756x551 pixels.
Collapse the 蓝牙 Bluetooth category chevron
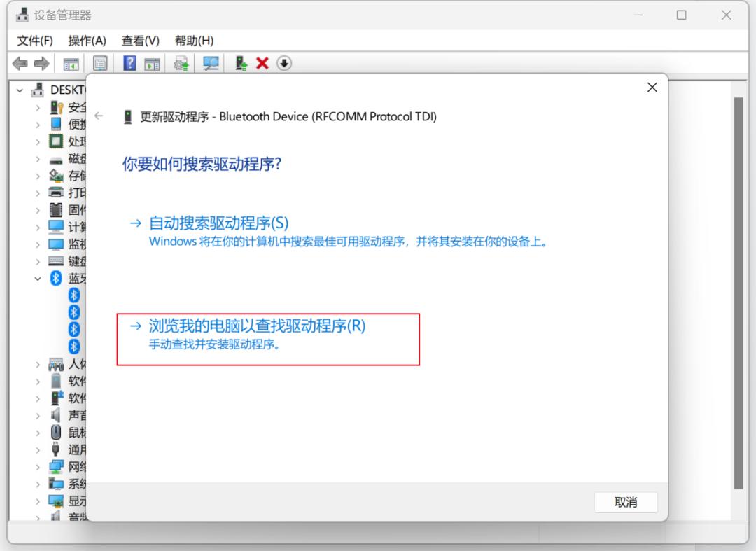click(38, 279)
